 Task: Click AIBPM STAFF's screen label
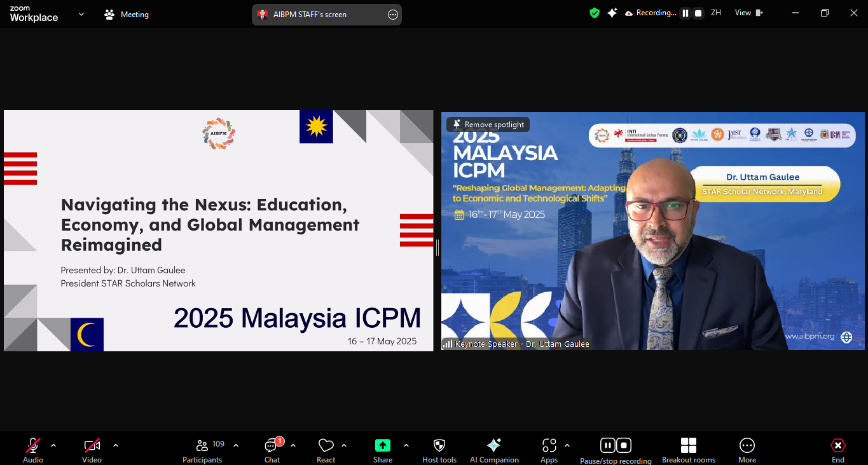point(310,15)
